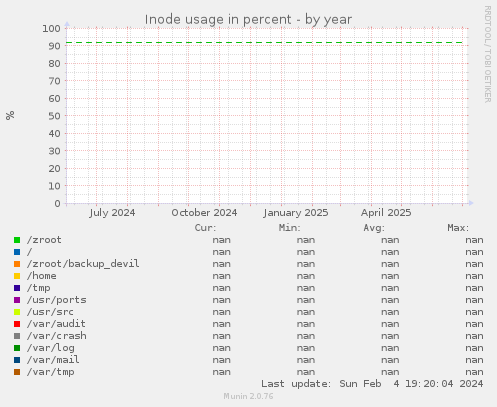Click the /var/tmp legend label

pos(50,372)
